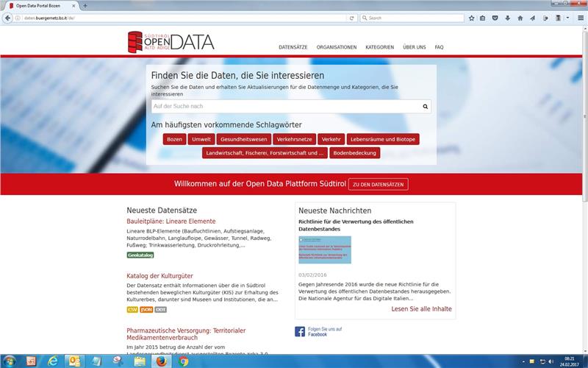588x368 pixels.
Task: Click into the 'Auf der Suche nach' field
Action: click(284, 107)
